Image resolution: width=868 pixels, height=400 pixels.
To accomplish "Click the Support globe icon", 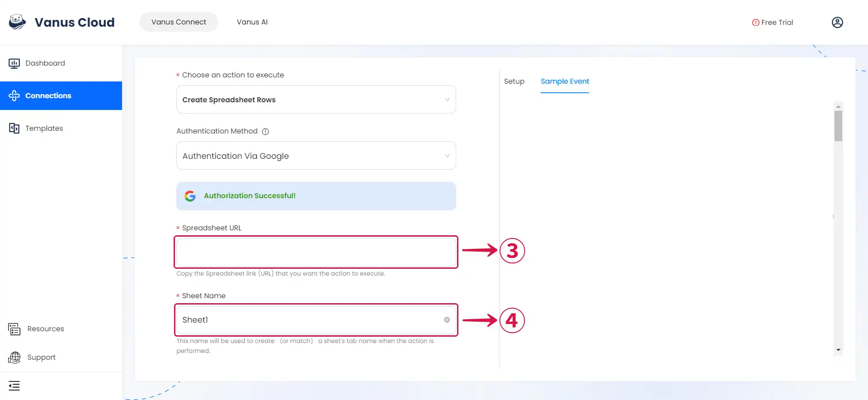I will tap(14, 357).
